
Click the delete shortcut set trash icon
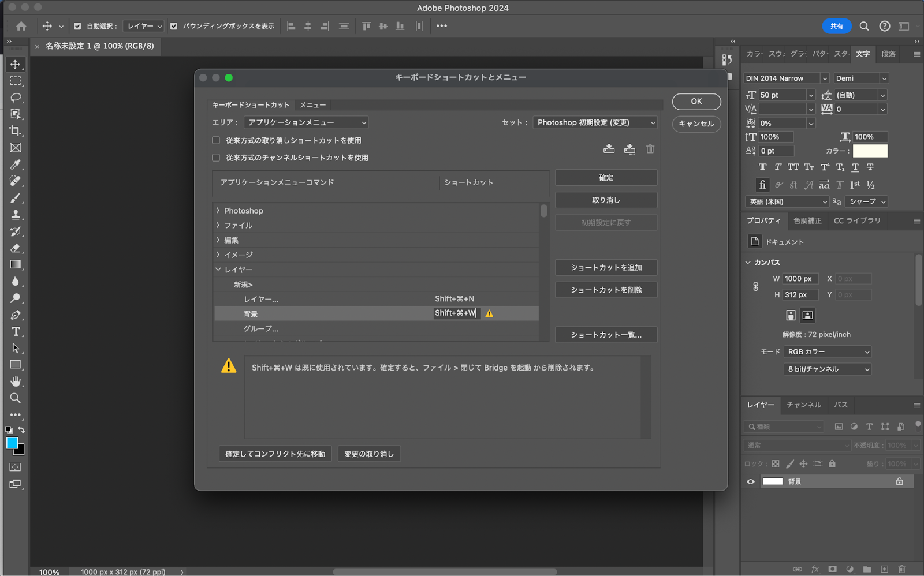tap(650, 149)
